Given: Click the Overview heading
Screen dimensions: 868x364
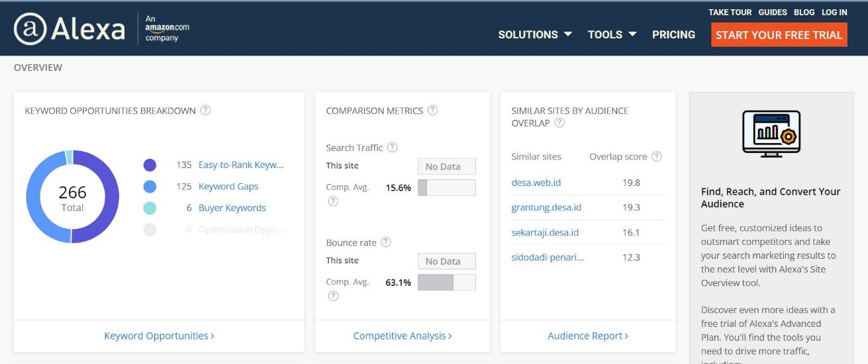Looking at the screenshot, I should [38, 68].
